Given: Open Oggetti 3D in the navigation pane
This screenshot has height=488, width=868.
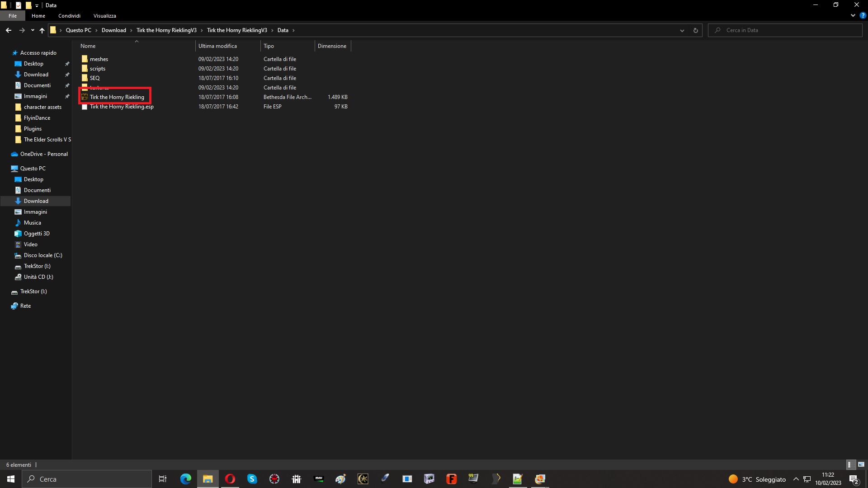Looking at the screenshot, I should [37, 234].
